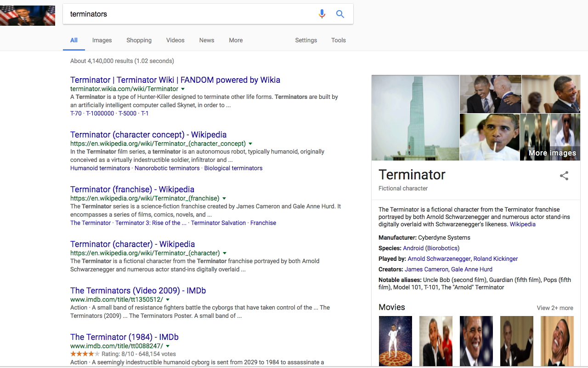Switch to the Videos tab
588x368 pixels.
175,40
